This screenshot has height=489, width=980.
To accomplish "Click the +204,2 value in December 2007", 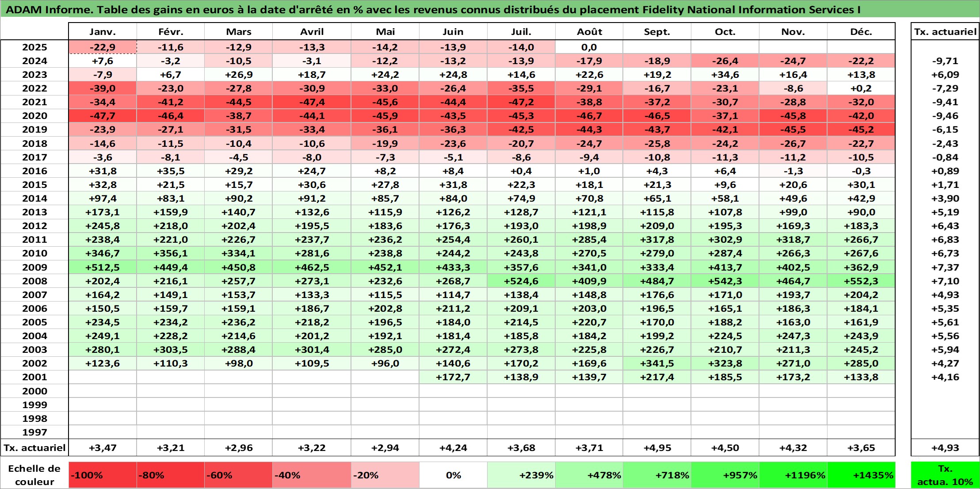I will [861, 295].
